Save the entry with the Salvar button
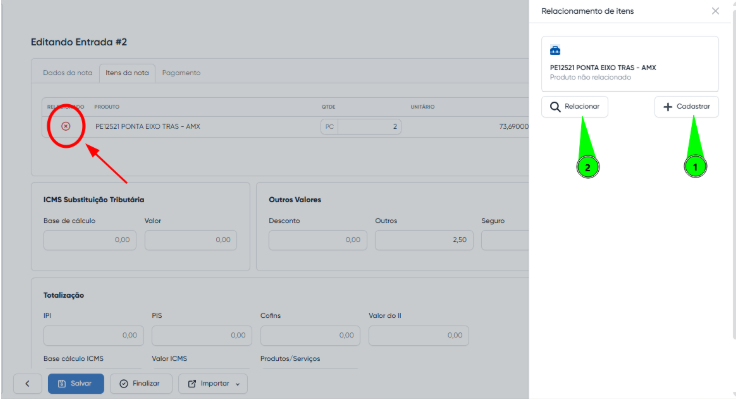This screenshot has width=748, height=401. [x=75, y=383]
